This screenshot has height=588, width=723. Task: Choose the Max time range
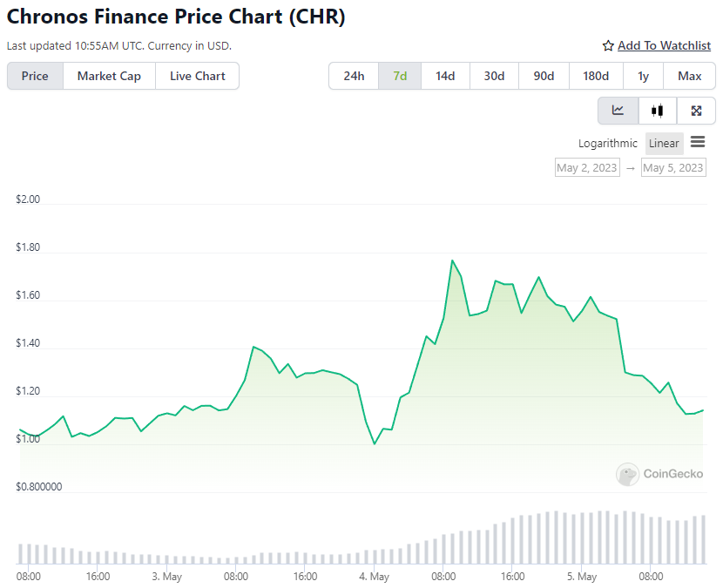[689, 76]
